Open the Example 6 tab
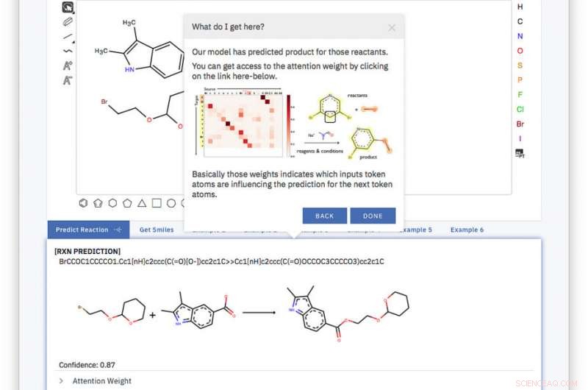 [x=467, y=230]
